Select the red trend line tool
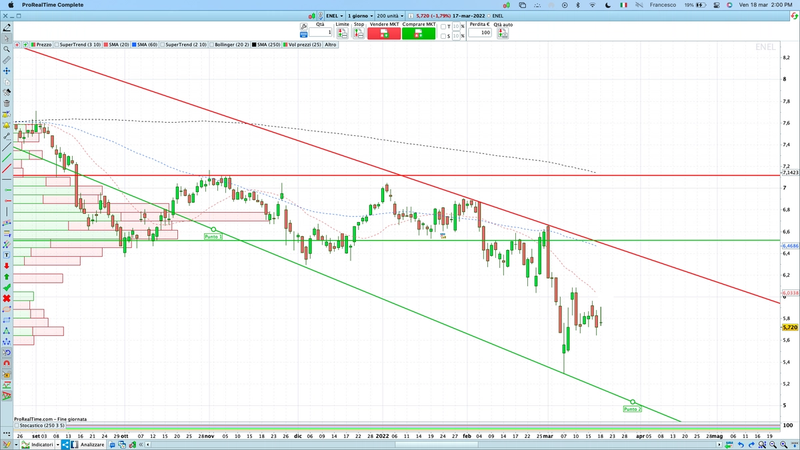The image size is (800, 450). pyautogui.click(x=7, y=168)
